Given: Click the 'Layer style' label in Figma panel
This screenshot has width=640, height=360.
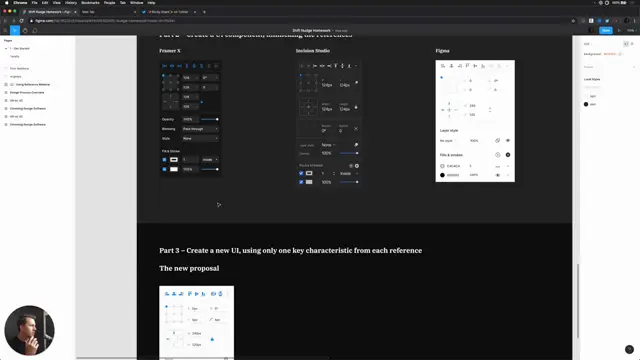Looking at the screenshot, I should tap(449, 131).
